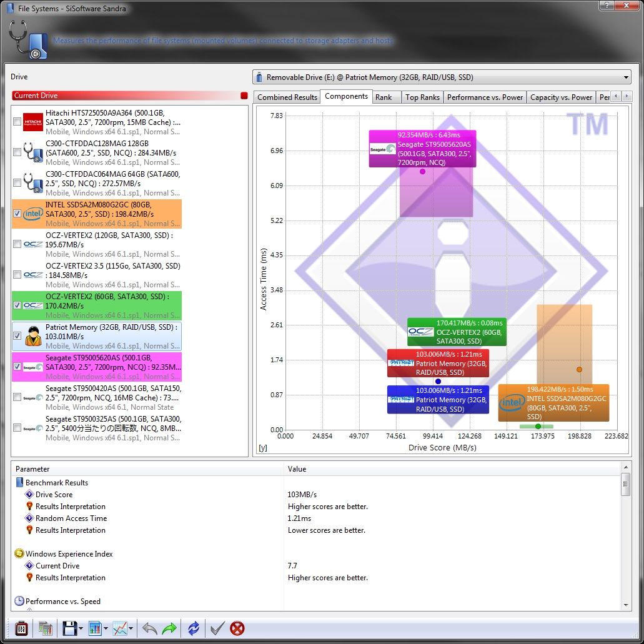Click the help question mark button in title bar
The image size is (644, 644).
pos(607,6)
